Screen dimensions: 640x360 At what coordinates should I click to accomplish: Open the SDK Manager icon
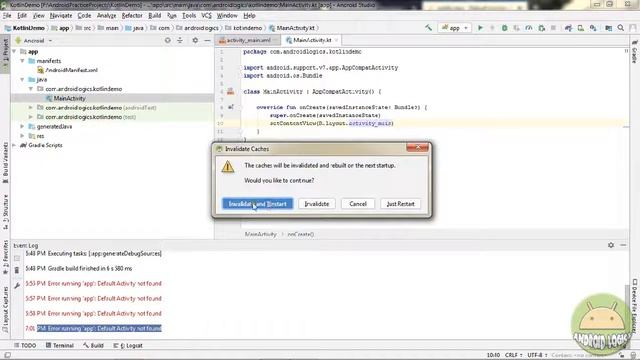pos(593,28)
